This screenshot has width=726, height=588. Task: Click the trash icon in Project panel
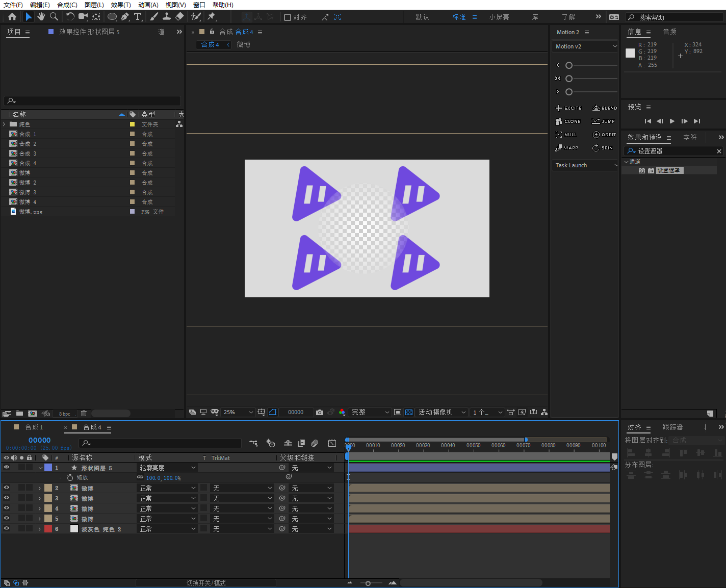coord(84,414)
